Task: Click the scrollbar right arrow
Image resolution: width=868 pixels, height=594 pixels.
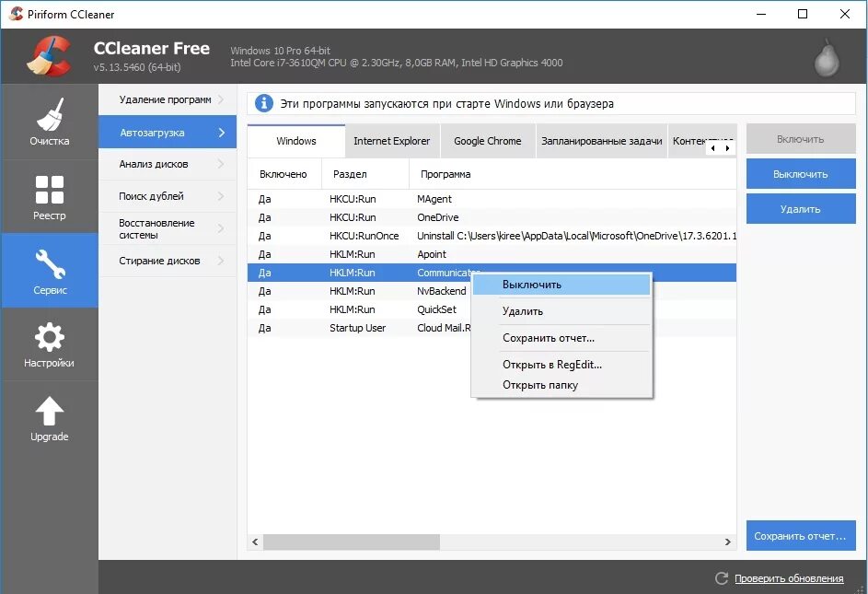Action: (x=728, y=542)
